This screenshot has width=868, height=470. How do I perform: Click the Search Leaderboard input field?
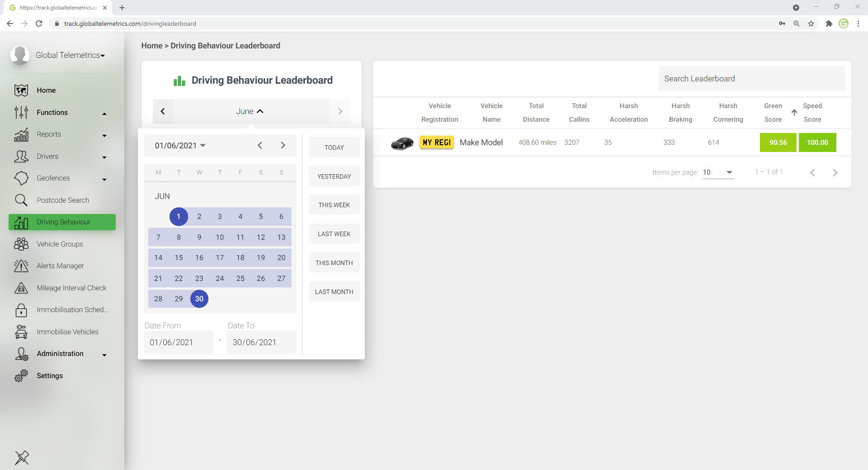coord(751,79)
